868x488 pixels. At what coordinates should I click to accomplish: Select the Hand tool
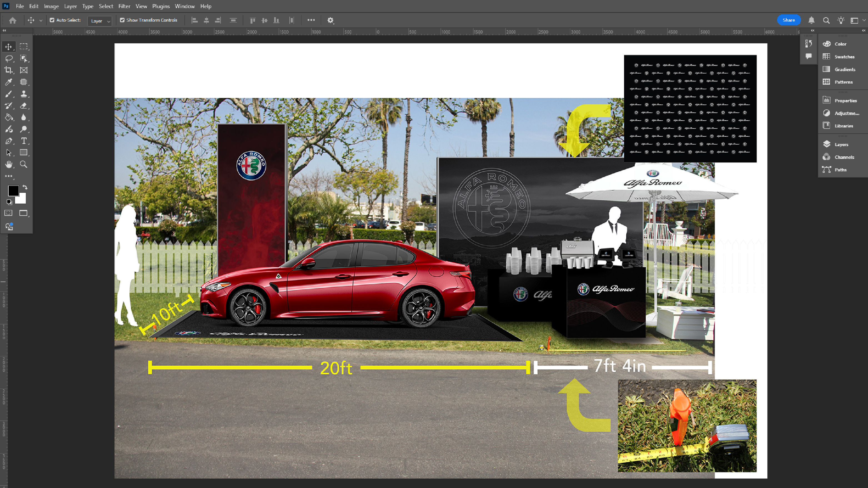[x=8, y=164]
